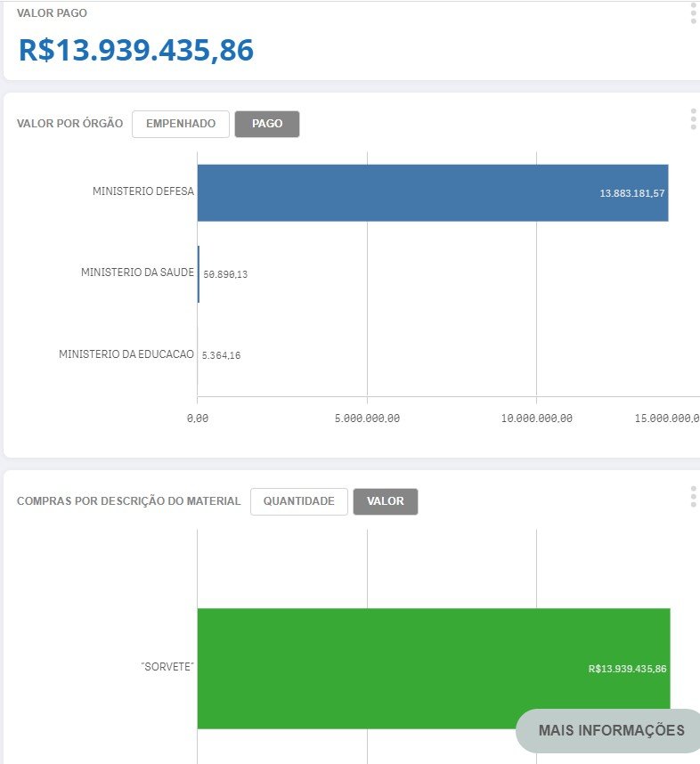
Task: Click the 5.364,16 data label
Action: 221,355
